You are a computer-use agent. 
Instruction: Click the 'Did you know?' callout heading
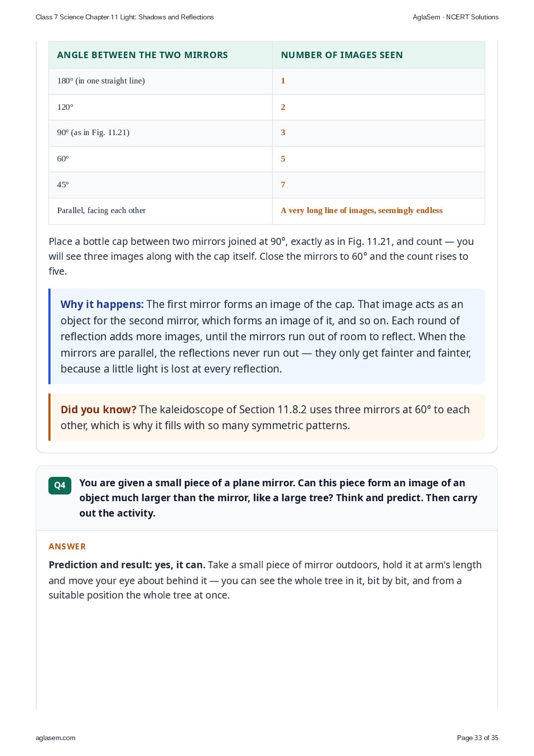[98, 410]
